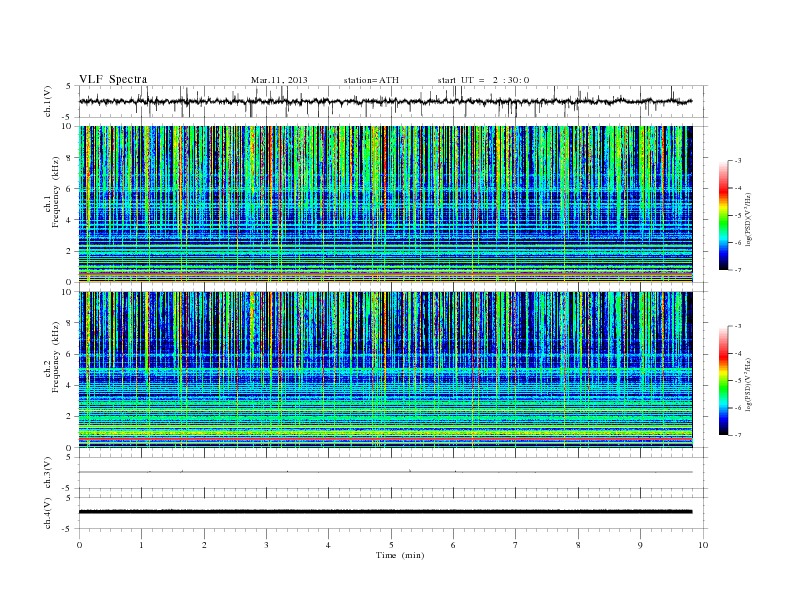Viewport: 792px width, 612px height.
Task: Click the 'ch.1(V)' waveform axis label
Action: [48, 101]
